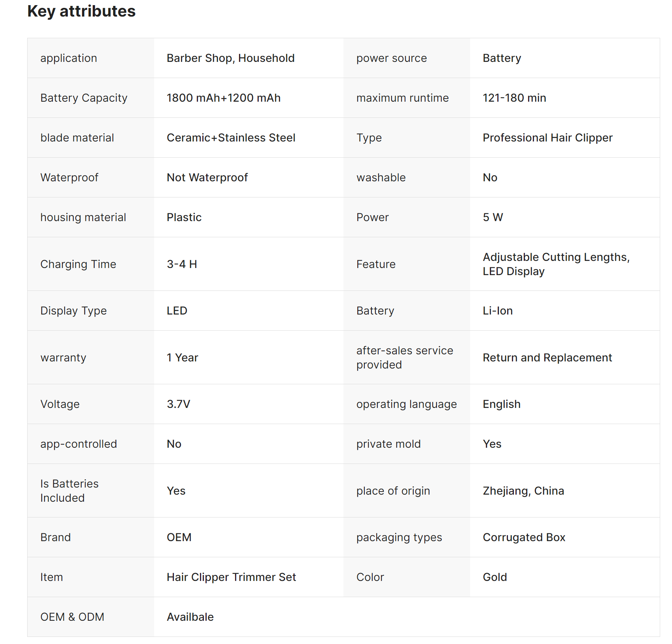Screen dimensions: 672x644
Task: Click the Barber Shop, Household value
Action: 230,58
